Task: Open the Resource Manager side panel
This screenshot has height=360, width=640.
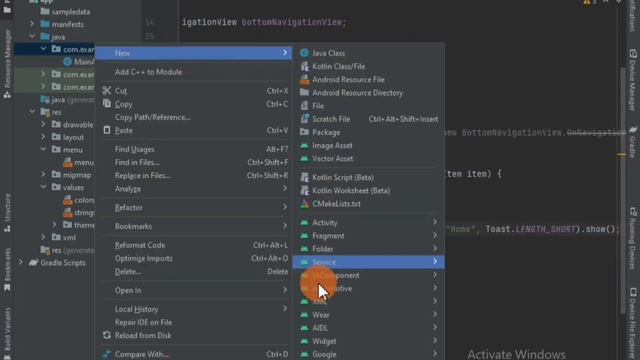Action: tap(7, 64)
